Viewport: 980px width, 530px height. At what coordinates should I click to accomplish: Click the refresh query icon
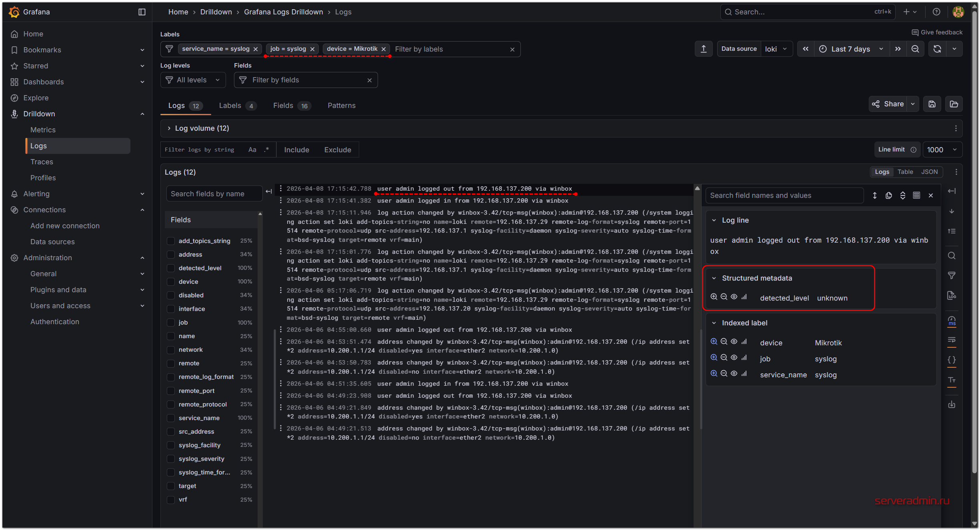click(937, 49)
